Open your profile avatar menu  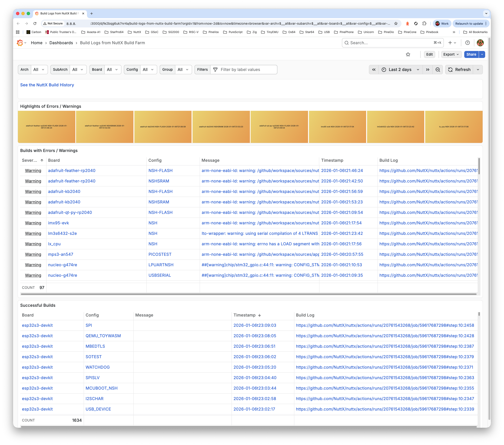(480, 42)
